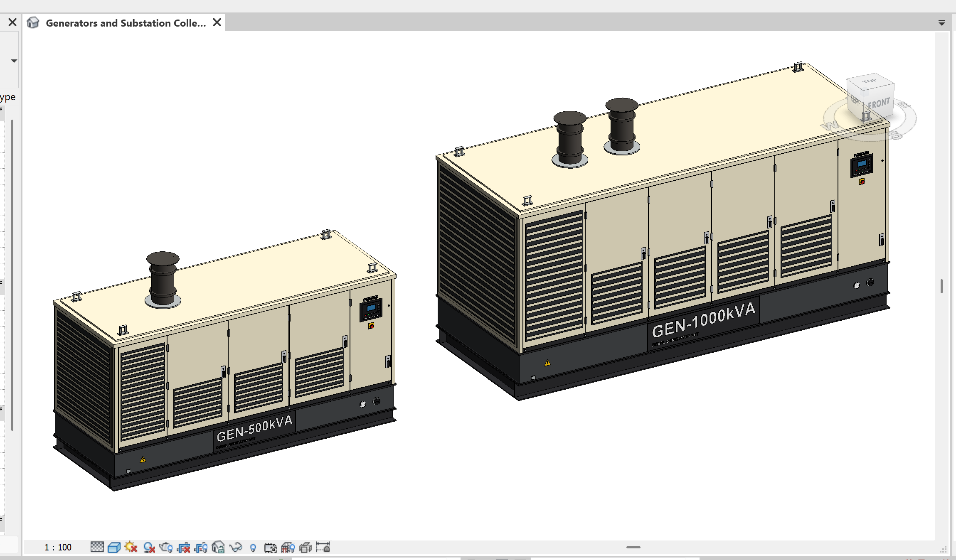Click the Temporary Hide/Isolate glasses icon
956x560 pixels.
pyautogui.click(x=236, y=548)
